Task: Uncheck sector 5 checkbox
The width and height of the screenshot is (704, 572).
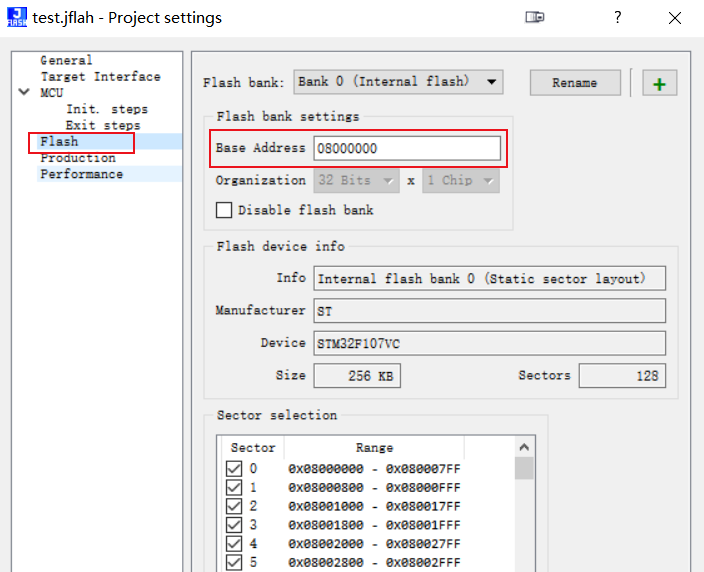Action: (233, 562)
